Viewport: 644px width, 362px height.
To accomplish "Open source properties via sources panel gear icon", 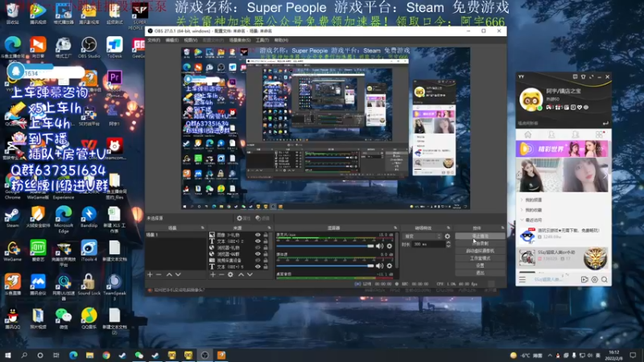I will click(230, 274).
